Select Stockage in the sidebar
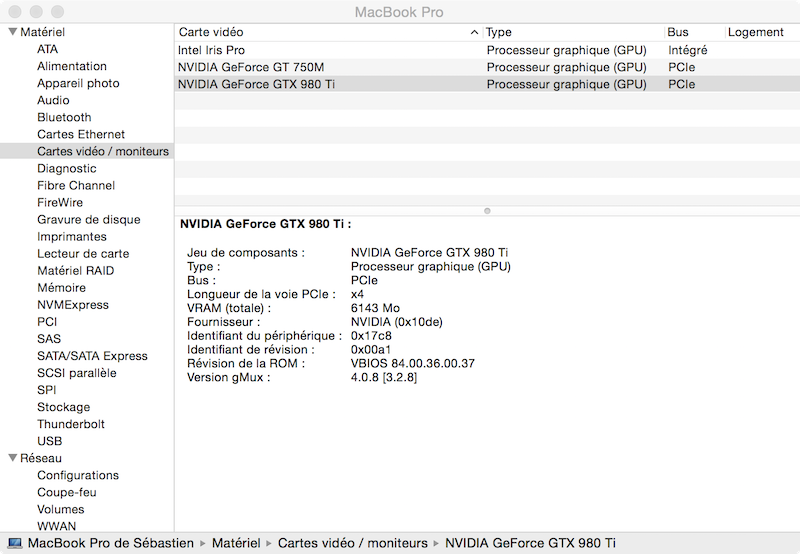 64,407
